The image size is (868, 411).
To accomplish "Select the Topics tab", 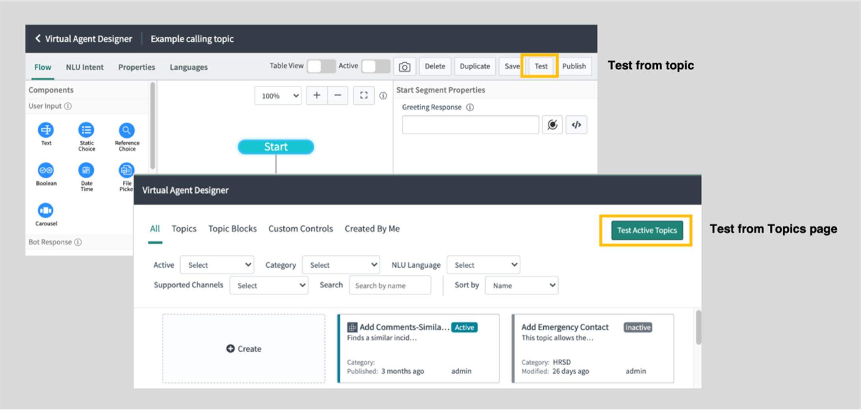I will click(x=184, y=229).
